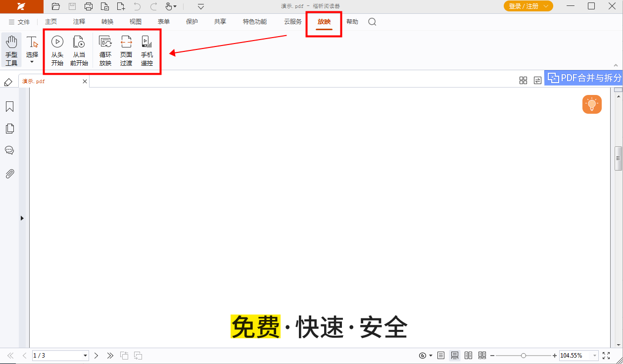Open the comments panel in the sidebar

click(9, 150)
